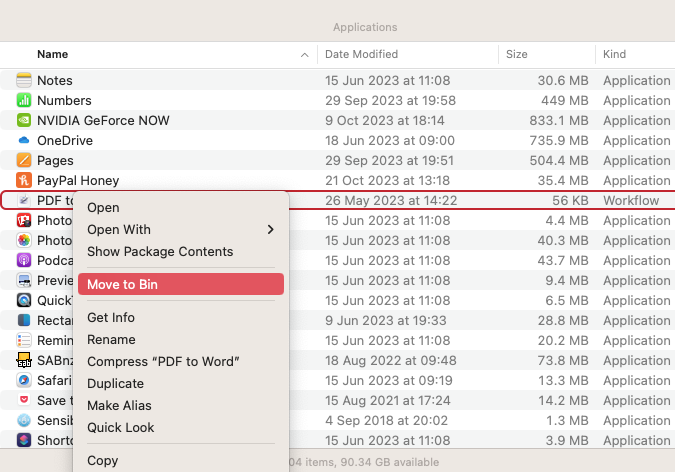This screenshot has width=675, height=472.
Task: Click the Rectangle app icon
Action: tap(24, 320)
